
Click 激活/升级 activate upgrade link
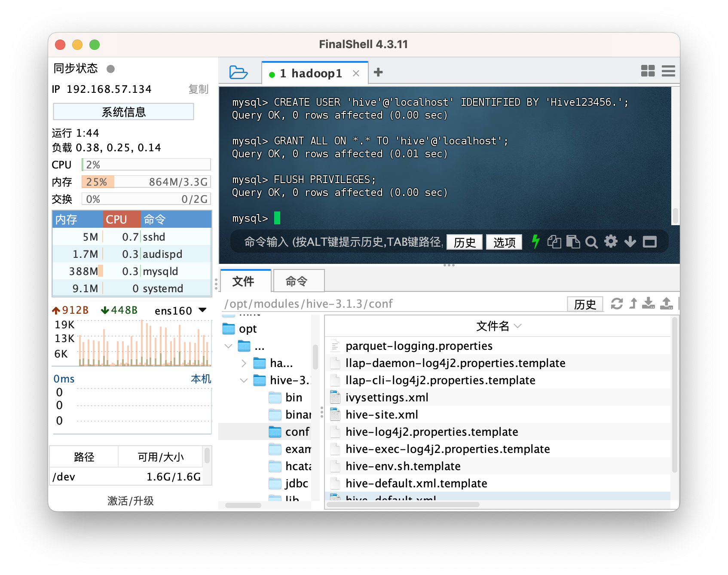click(131, 501)
